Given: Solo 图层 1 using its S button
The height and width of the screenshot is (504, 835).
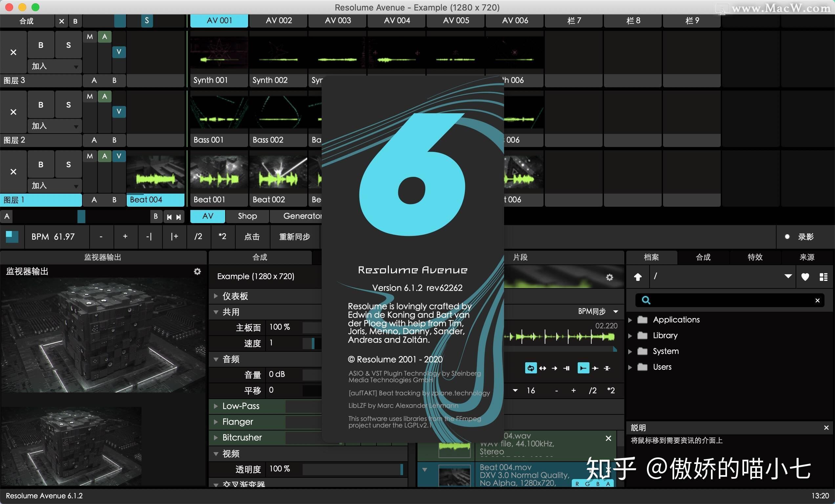Looking at the screenshot, I should point(68,164).
